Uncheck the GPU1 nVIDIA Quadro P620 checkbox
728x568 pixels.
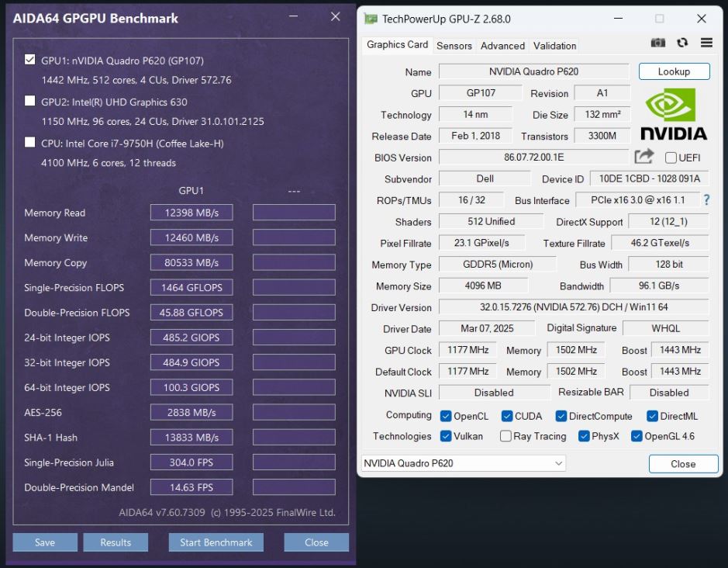tap(30, 60)
